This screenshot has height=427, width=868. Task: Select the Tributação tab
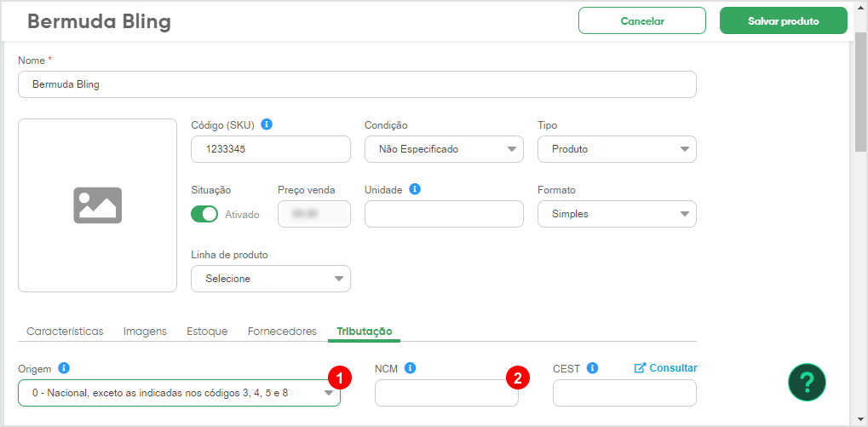365,332
